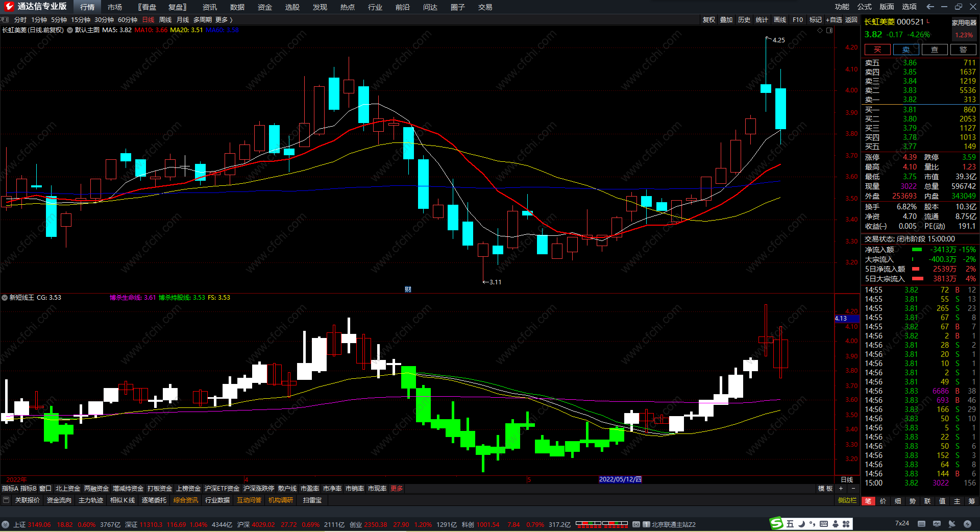
Task: Toggle the side panel layout icon
Action: coord(829,30)
